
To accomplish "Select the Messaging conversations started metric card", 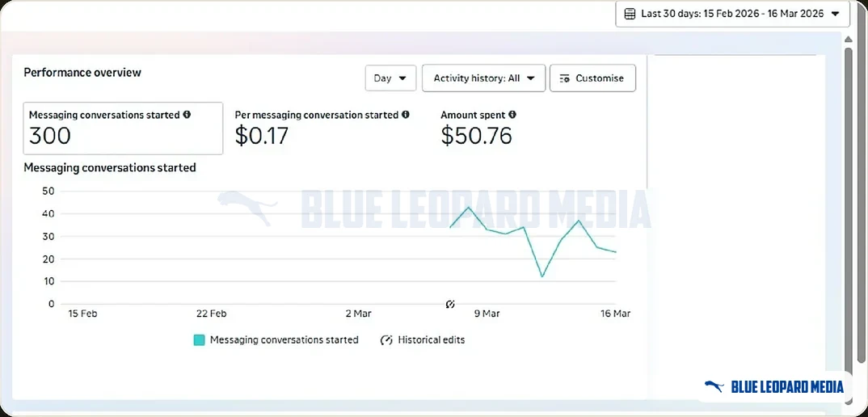I will 123,128.
